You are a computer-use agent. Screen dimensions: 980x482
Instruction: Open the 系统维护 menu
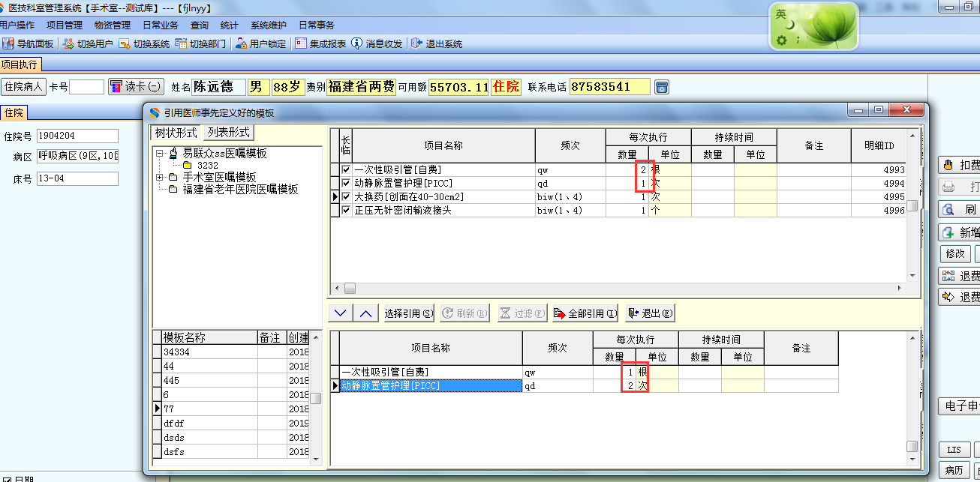(x=269, y=25)
